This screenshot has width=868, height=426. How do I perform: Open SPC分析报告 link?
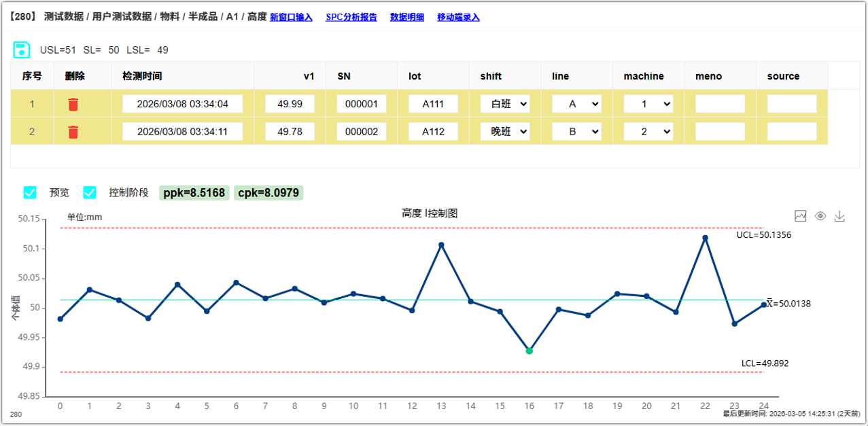coord(351,17)
